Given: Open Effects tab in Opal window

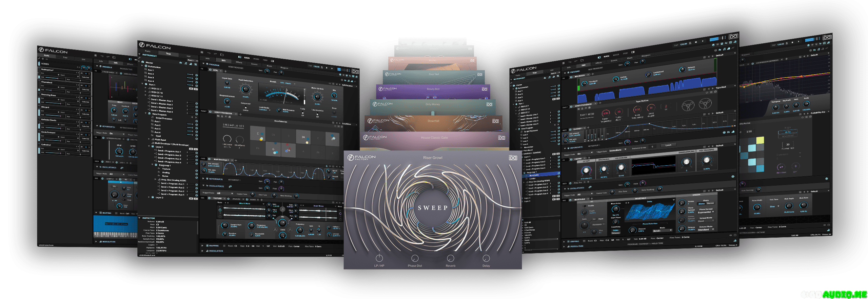Looking at the screenshot, I should point(239,62).
